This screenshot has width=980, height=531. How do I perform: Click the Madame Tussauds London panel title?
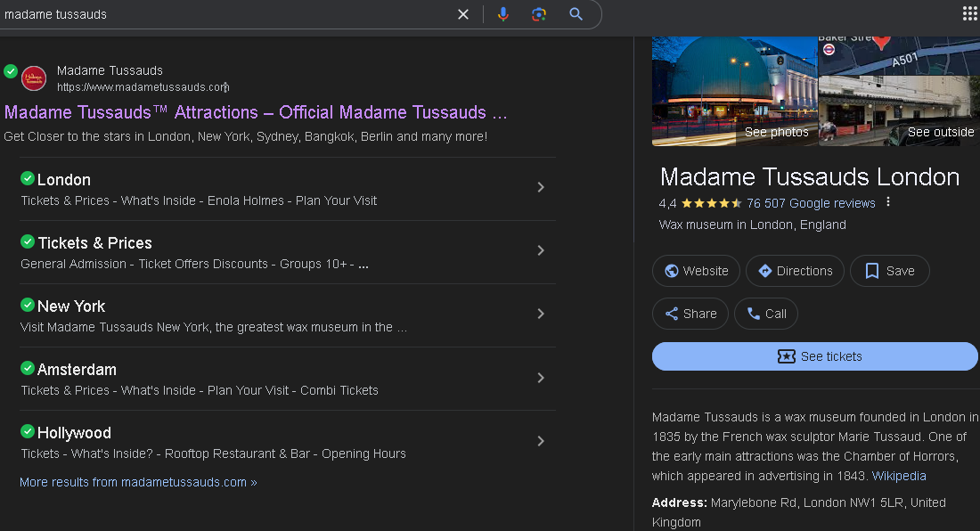(x=810, y=177)
